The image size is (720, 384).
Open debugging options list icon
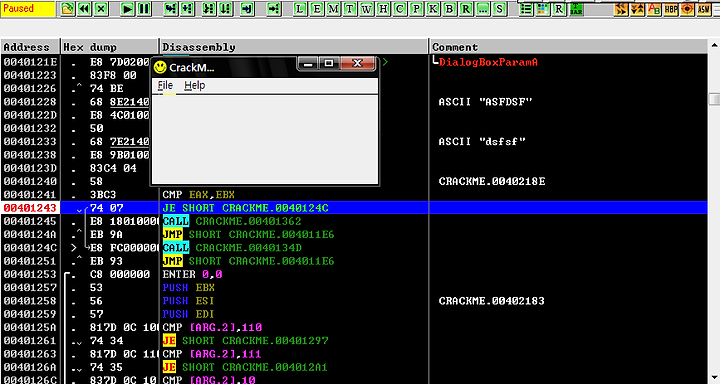point(526,9)
